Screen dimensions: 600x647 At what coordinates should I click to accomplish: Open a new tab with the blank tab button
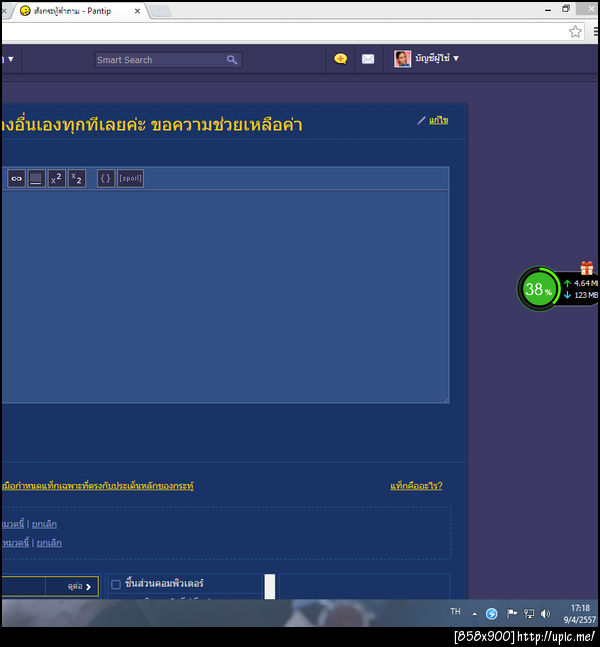(x=161, y=12)
